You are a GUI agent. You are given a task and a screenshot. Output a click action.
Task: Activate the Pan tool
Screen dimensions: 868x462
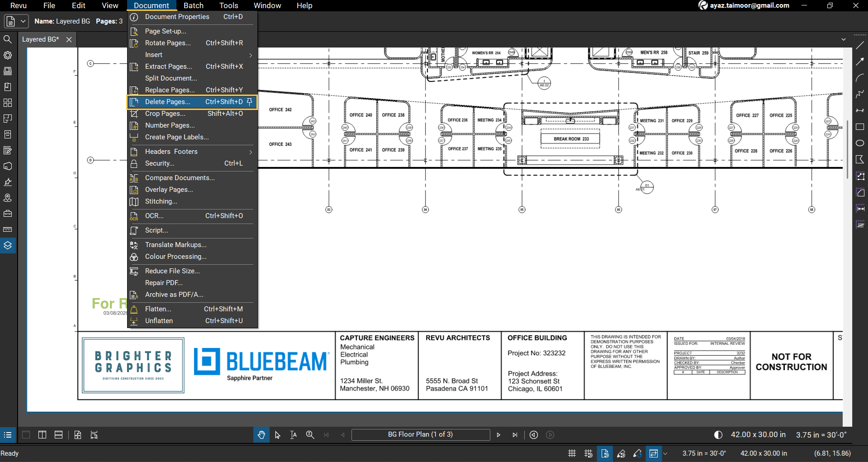(x=261, y=435)
